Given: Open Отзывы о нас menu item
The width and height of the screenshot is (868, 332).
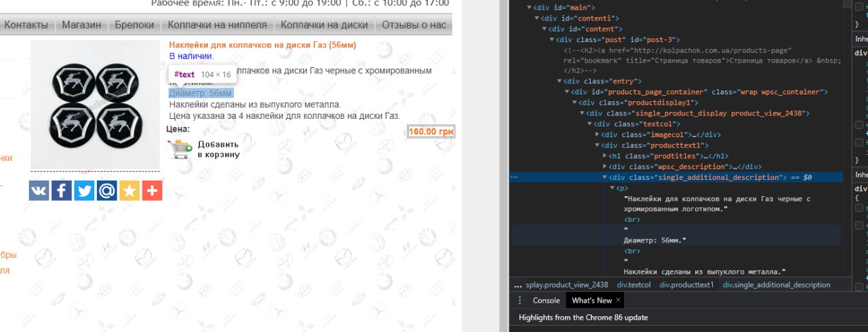Looking at the screenshot, I should tap(414, 25).
